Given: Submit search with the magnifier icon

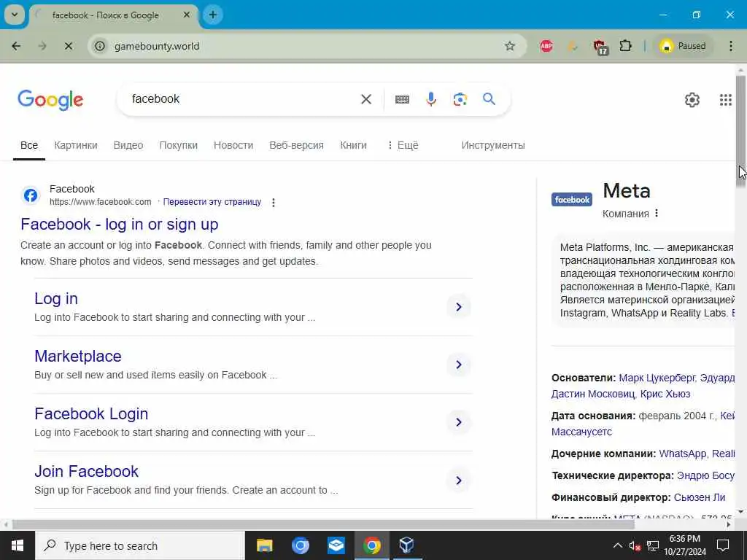Looking at the screenshot, I should (x=489, y=99).
